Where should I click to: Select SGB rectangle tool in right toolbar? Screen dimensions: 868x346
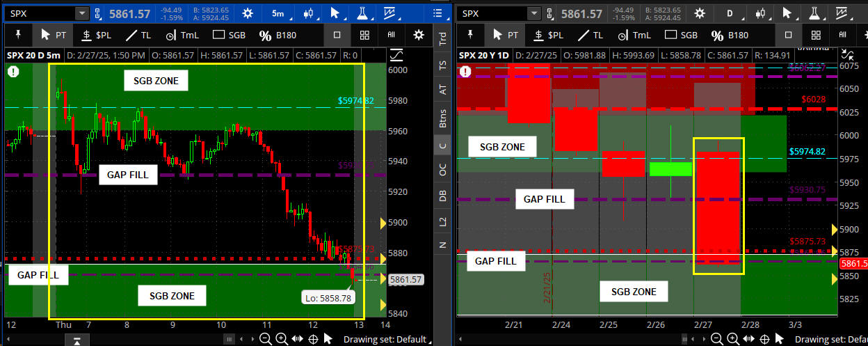pos(680,35)
